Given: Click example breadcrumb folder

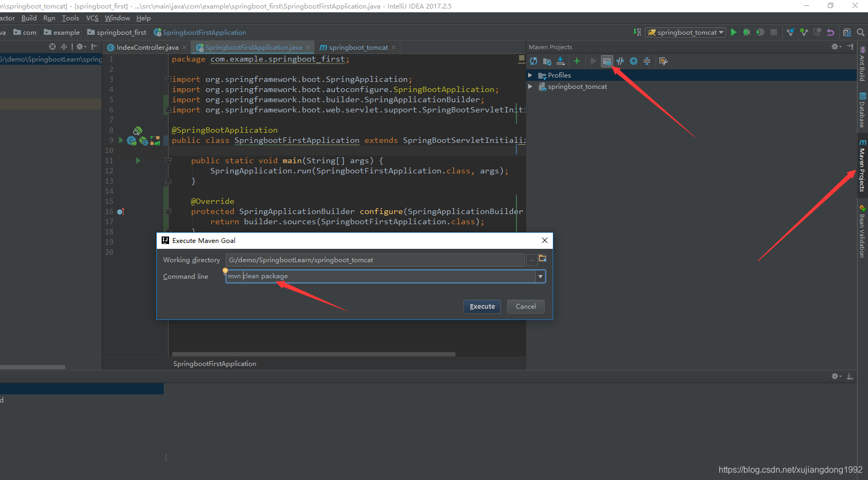Looking at the screenshot, I should coord(62,33).
